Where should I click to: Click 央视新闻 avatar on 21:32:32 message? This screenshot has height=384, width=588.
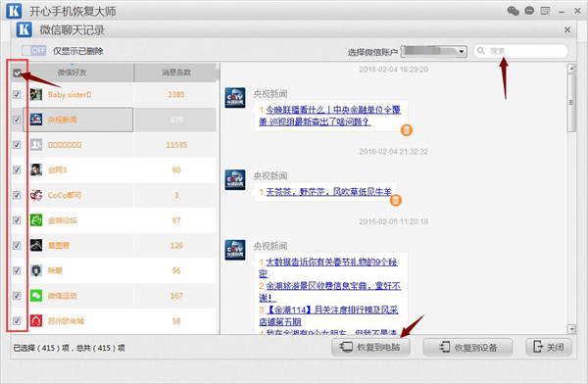pos(235,179)
